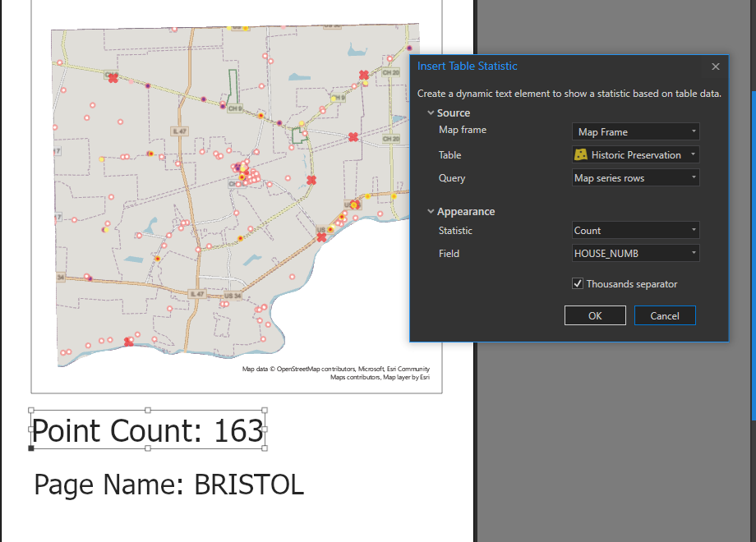Open the Field dropdown showing HOUSE_NUMB
756x542 pixels.
coord(635,254)
